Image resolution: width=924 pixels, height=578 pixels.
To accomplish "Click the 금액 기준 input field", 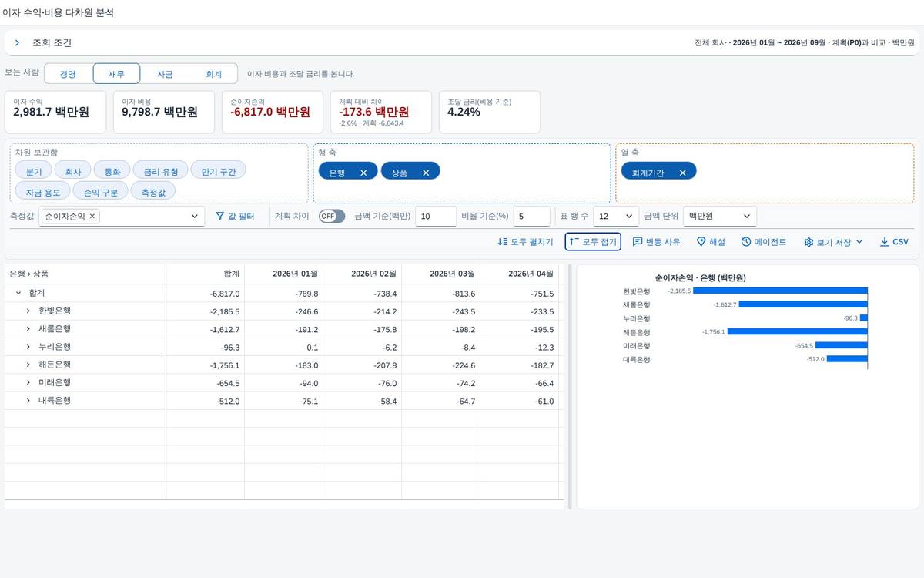I will [x=436, y=217].
